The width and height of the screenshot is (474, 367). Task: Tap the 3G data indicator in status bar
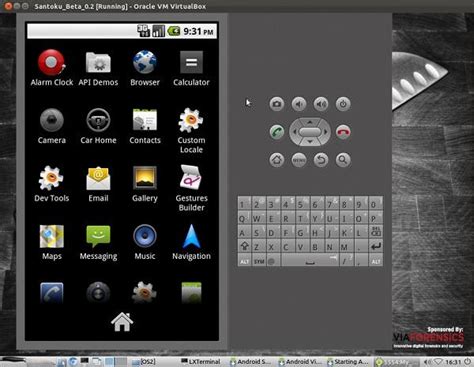tap(144, 31)
